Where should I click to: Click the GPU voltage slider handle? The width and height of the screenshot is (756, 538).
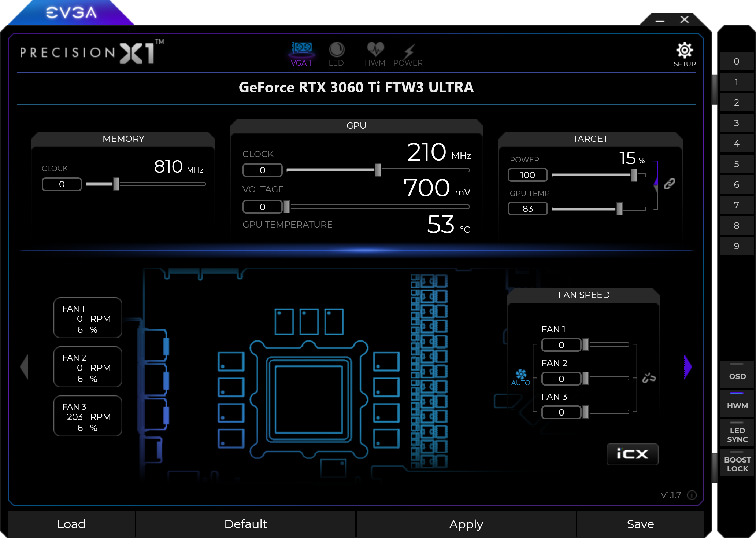(x=287, y=207)
